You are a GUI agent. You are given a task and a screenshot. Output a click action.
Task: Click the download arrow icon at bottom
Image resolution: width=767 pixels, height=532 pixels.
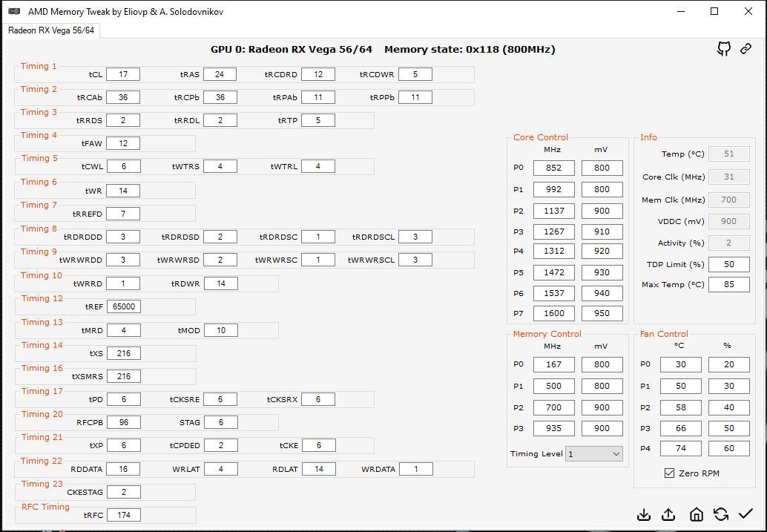click(x=644, y=515)
